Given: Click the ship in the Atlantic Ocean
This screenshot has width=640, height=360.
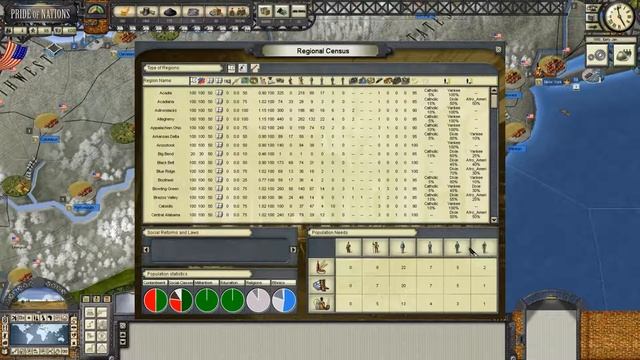Looking at the screenshot, I should pyautogui.click(x=565, y=112).
